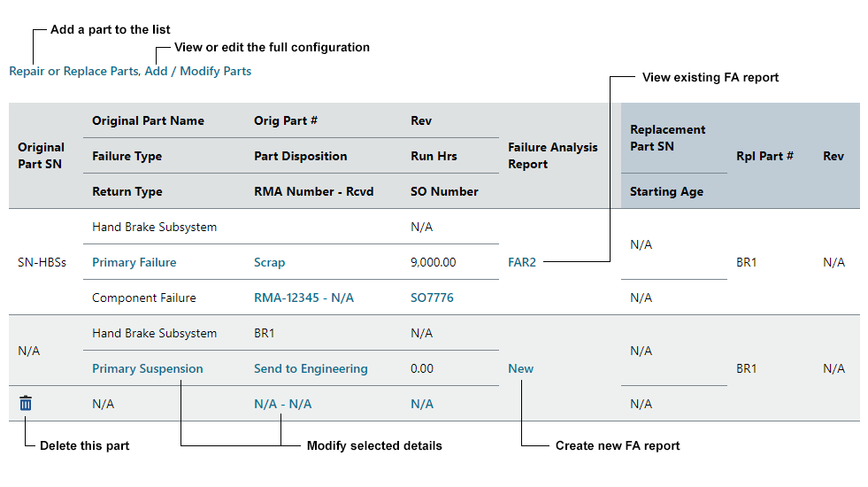This screenshot has width=868, height=487.
Task: Open the FAR2 failure analysis report
Action: [522, 262]
